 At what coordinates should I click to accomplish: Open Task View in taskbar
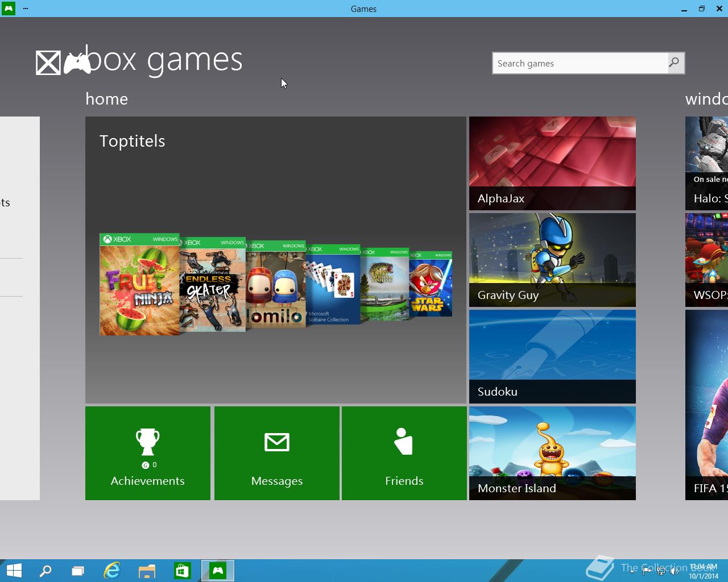[78, 571]
